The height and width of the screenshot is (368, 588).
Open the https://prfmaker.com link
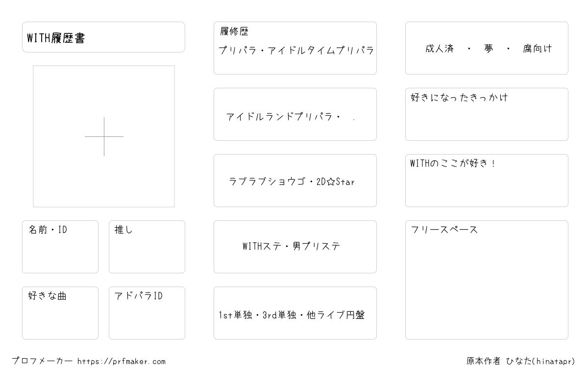coord(122,362)
